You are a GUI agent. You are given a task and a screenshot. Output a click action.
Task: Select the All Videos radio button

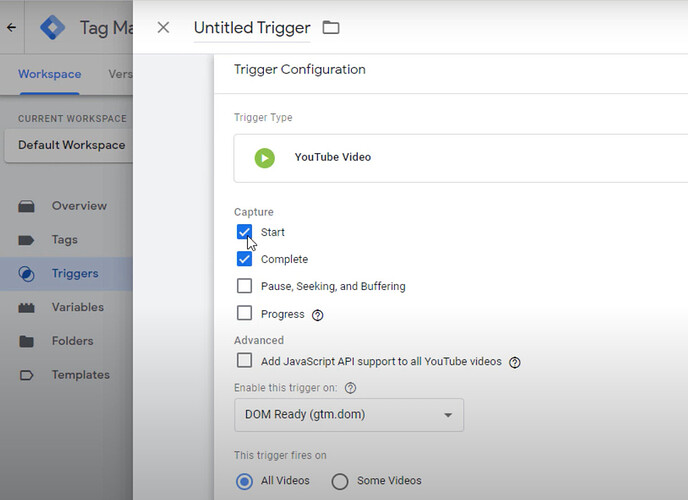click(x=244, y=481)
